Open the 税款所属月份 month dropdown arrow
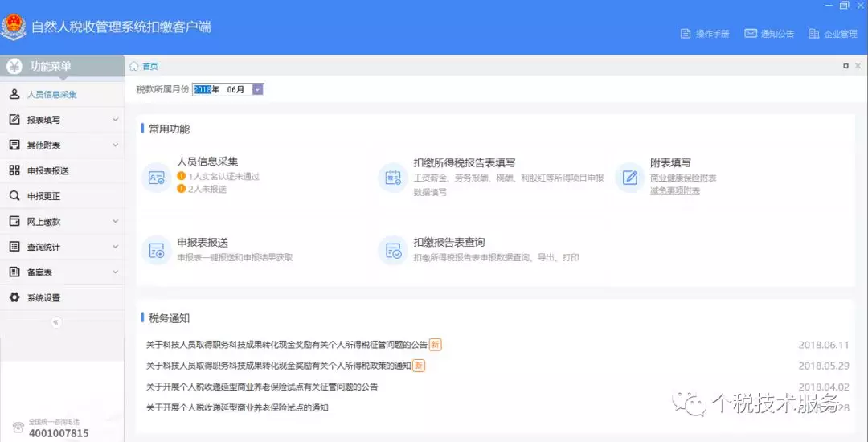 tap(257, 90)
